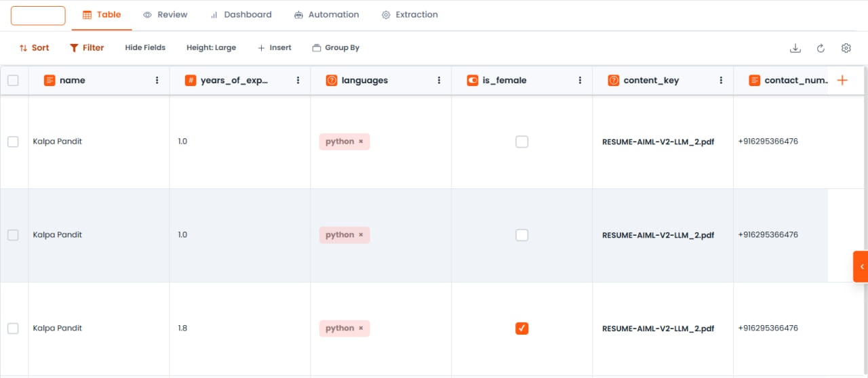
Task: Select the second Kalpa Pandit row checkbox
Action: (13, 235)
